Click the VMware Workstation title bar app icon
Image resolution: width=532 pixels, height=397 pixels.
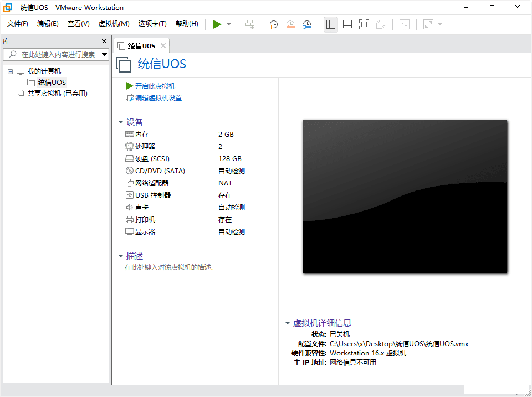click(x=7, y=7)
